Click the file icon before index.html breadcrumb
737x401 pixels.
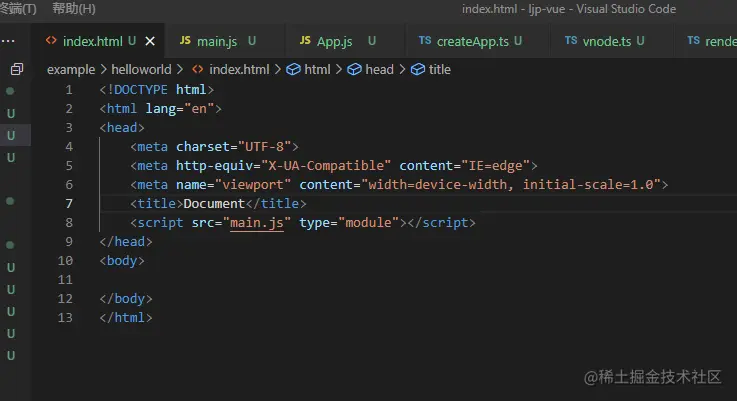(198, 69)
